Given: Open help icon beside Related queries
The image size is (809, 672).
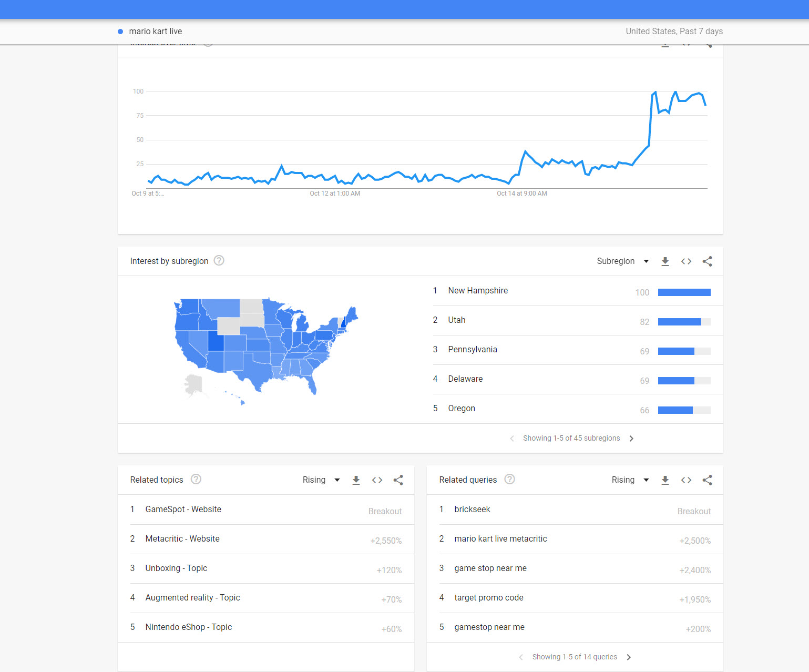Looking at the screenshot, I should point(509,479).
